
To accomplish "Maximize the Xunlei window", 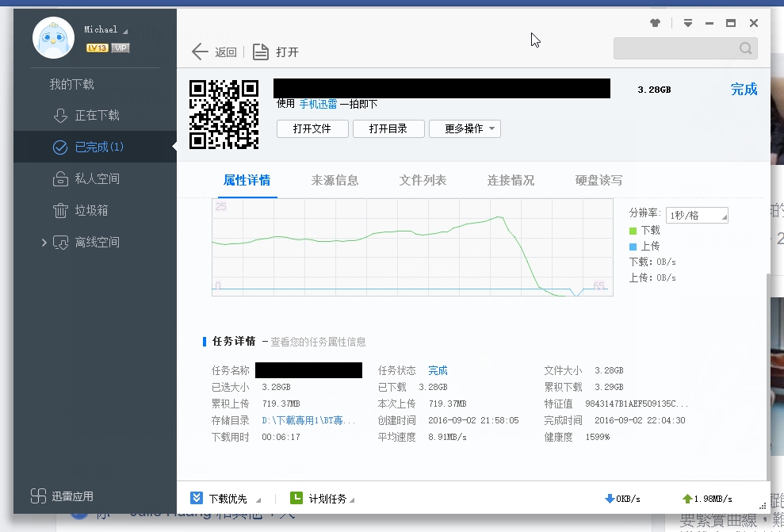I will (x=731, y=23).
